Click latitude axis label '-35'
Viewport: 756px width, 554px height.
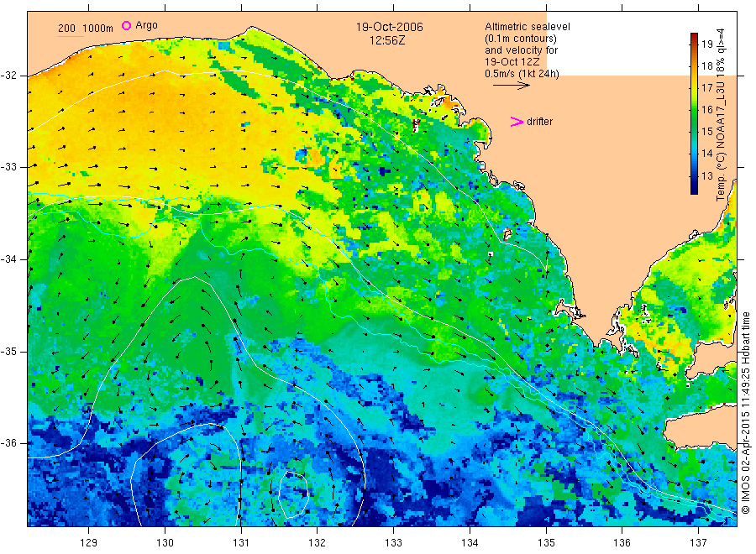click(8, 351)
